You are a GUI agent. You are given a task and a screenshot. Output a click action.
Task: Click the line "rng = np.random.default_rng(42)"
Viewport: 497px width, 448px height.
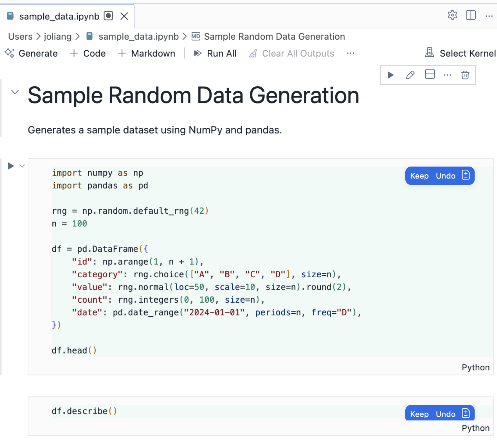130,211
